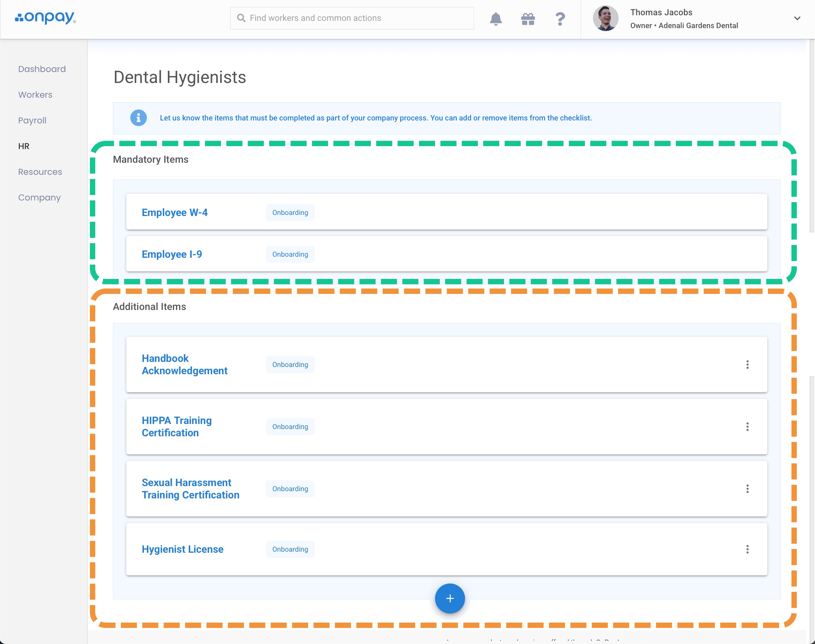Screen dimensions: 815x644
Task: Open the Employee I-9 item link
Action: click(x=172, y=254)
